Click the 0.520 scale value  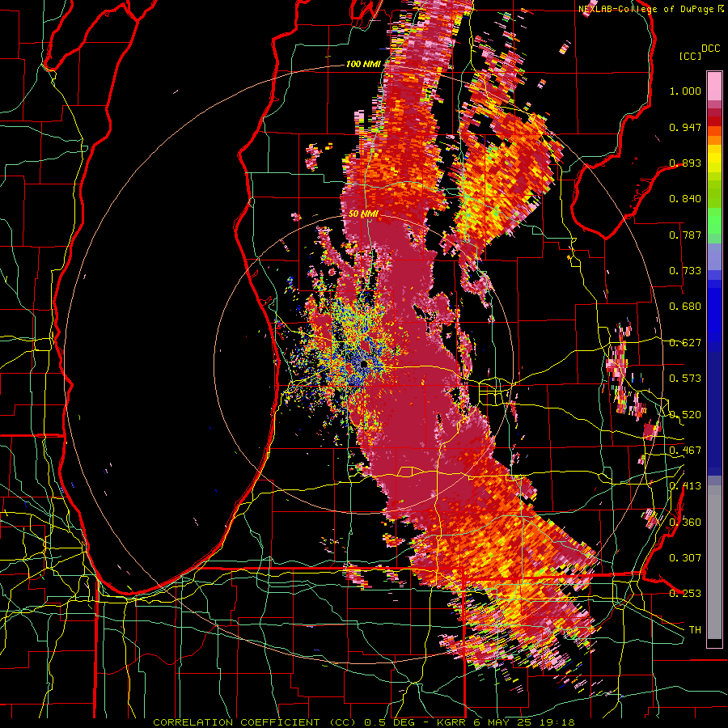pos(685,415)
